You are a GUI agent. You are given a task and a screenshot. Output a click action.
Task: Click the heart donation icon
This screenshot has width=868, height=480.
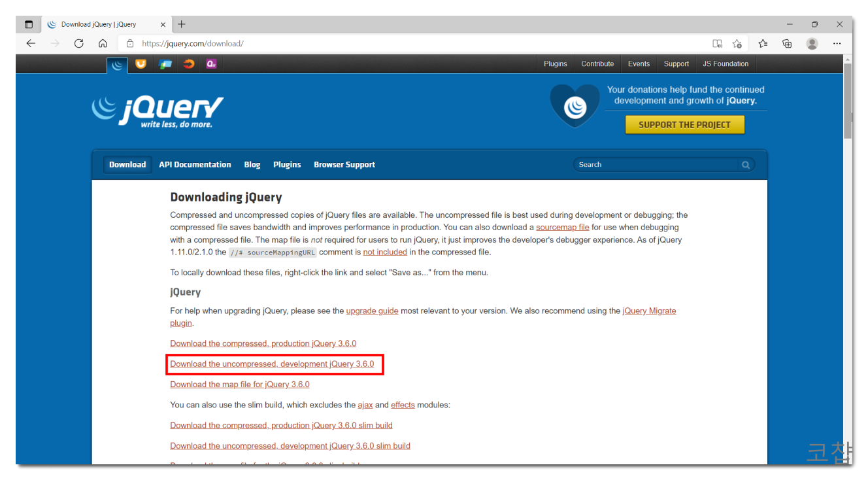click(575, 105)
